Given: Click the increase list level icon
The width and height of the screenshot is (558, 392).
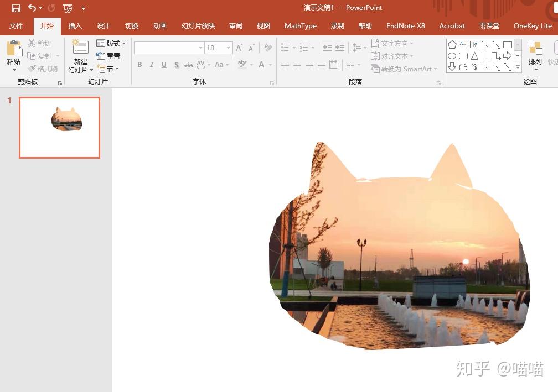Looking at the screenshot, I should tap(340, 47).
